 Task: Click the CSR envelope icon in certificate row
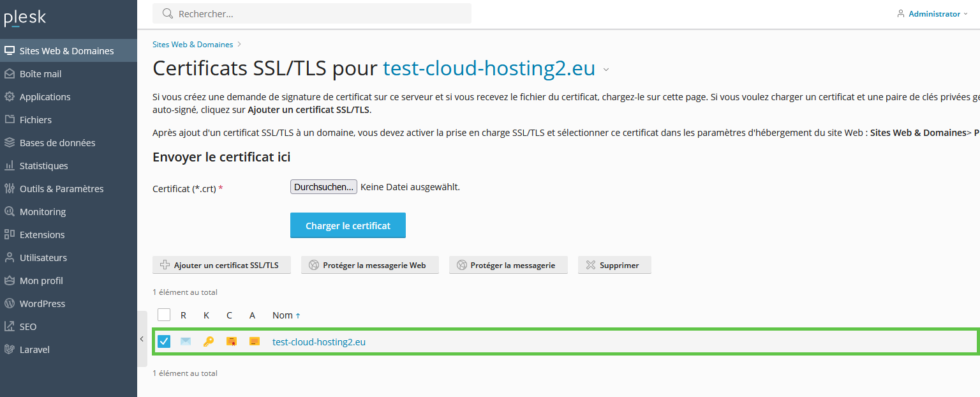click(186, 341)
